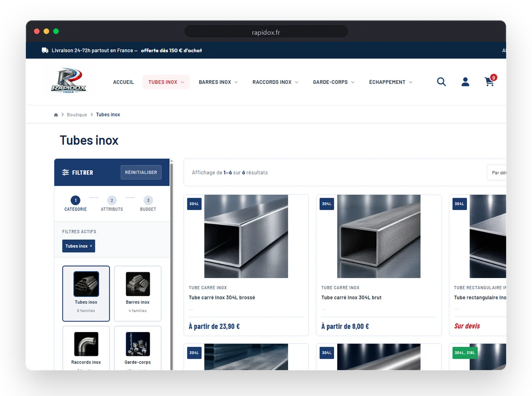This screenshot has width=532, height=396.
Task: Click the green 304L, 316L badge
Action: click(465, 353)
